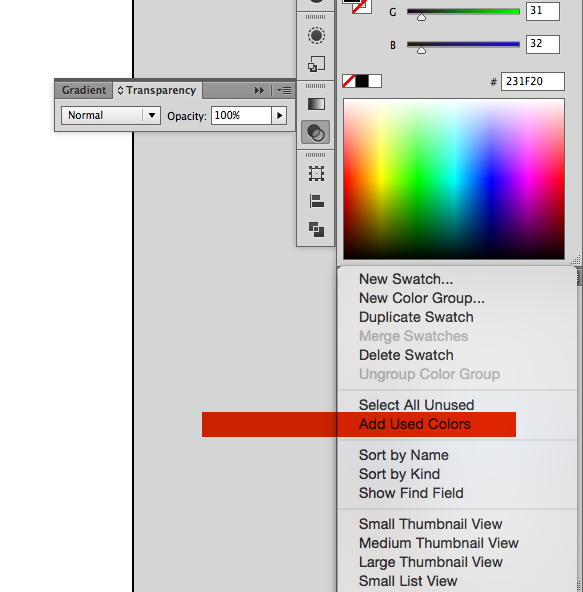The width and height of the screenshot is (583, 592).
Task: Choose Sort by Name
Action: (404, 455)
